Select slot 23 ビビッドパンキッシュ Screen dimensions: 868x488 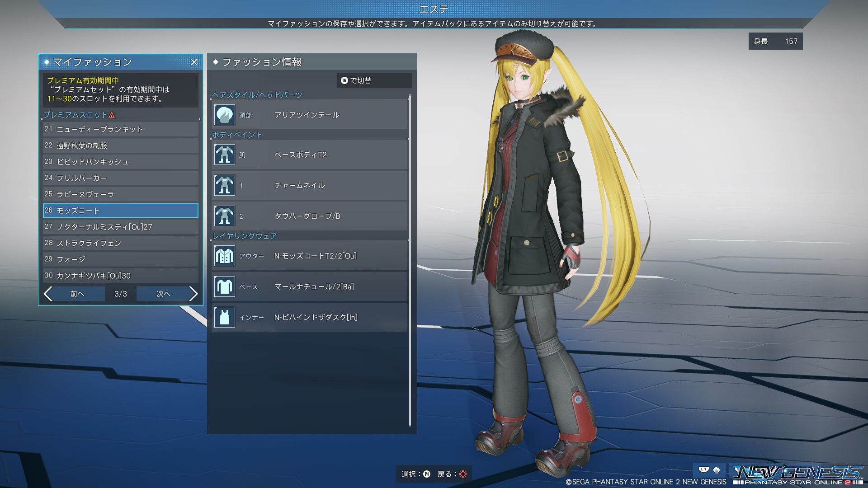pyautogui.click(x=121, y=162)
